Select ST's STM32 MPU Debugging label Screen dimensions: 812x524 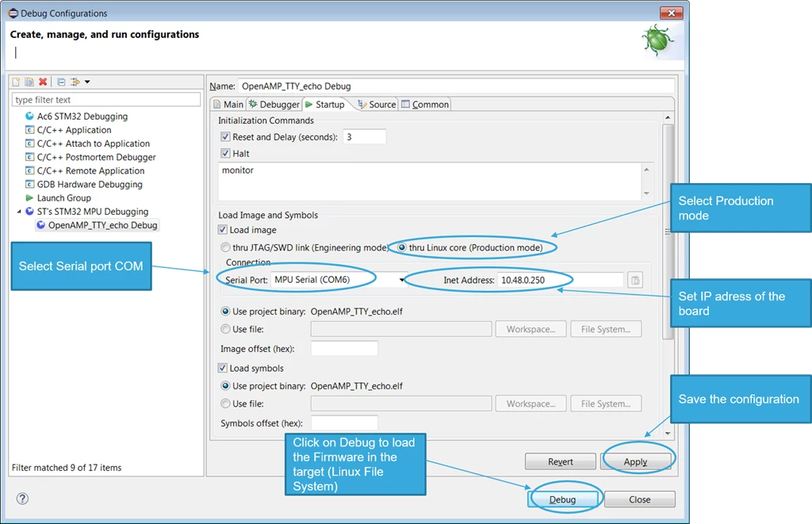tap(93, 211)
